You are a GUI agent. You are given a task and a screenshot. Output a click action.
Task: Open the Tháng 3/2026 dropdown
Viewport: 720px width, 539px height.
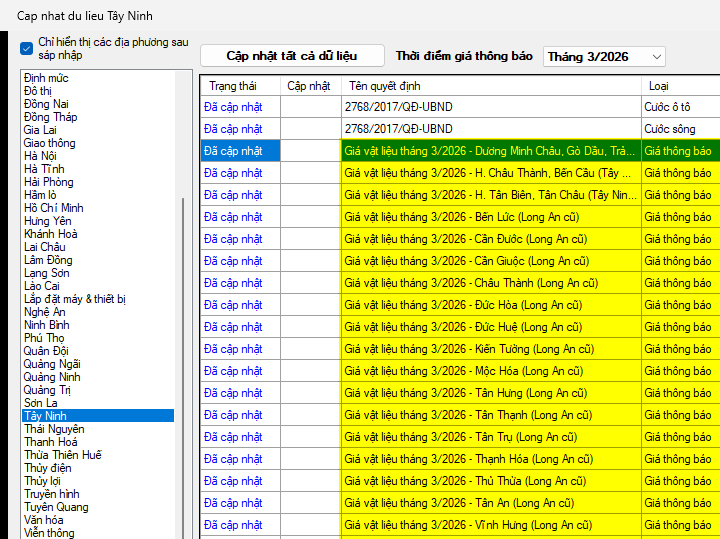(x=604, y=57)
